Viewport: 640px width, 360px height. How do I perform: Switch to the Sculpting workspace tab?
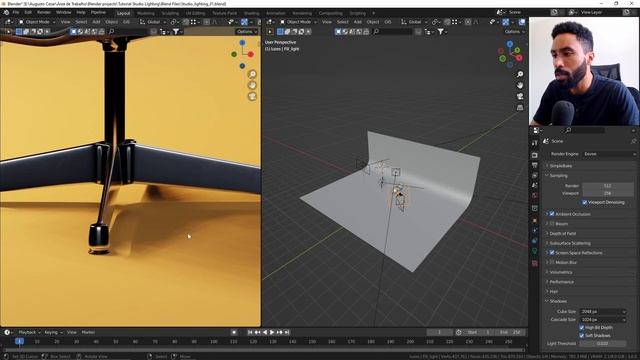[x=170, y=13]
